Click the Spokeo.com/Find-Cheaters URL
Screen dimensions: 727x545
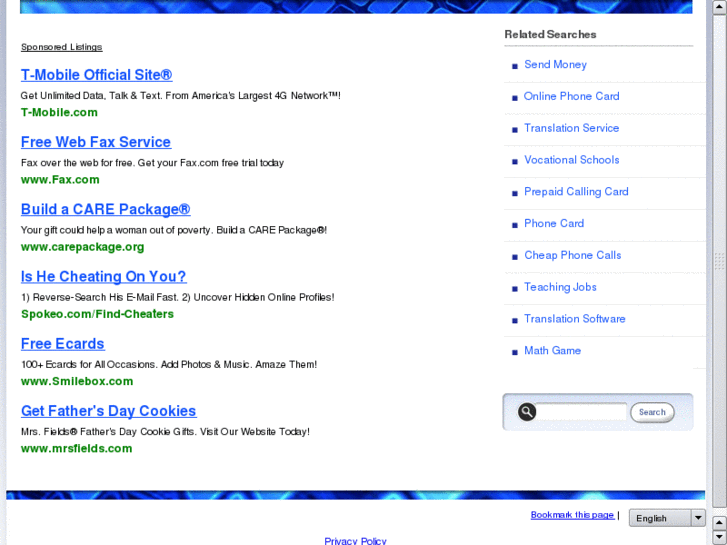97,314
